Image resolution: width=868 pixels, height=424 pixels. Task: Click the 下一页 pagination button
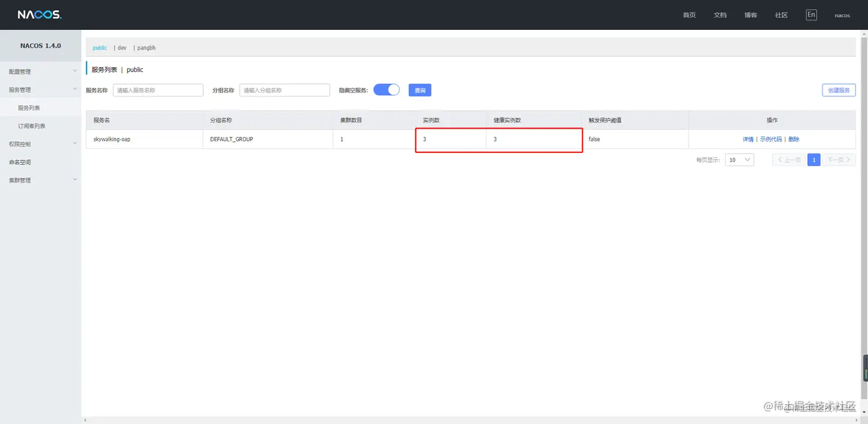click(839, 160)
